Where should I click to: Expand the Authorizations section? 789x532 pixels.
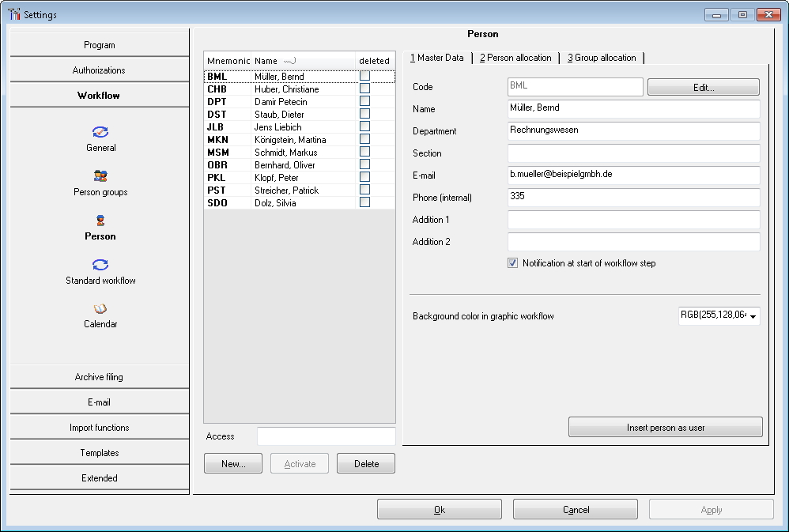point(99,70)
